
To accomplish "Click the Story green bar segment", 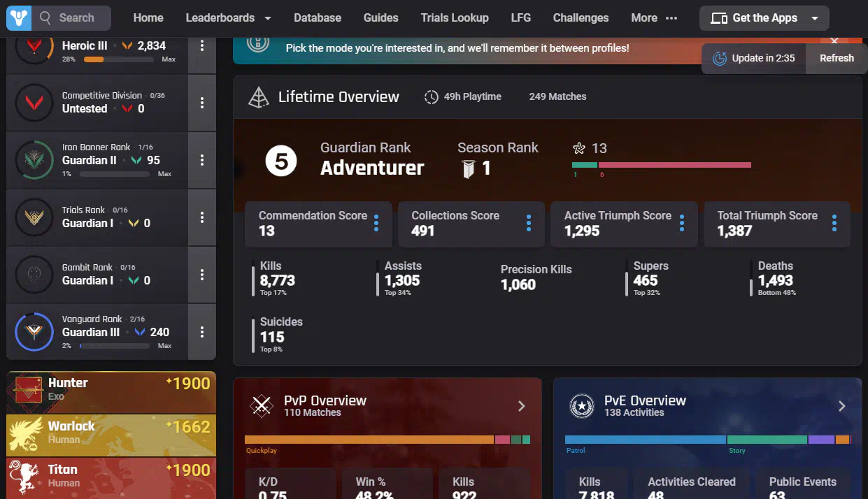I will click(767, 440).
